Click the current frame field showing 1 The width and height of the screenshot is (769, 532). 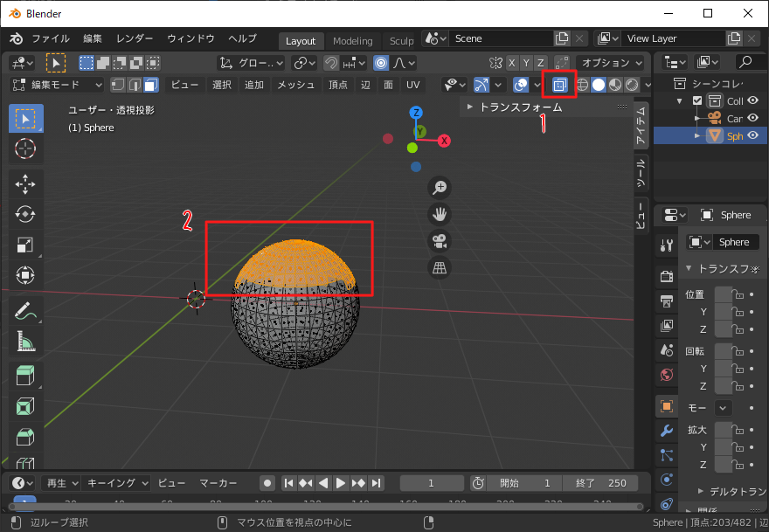(431, 483)
